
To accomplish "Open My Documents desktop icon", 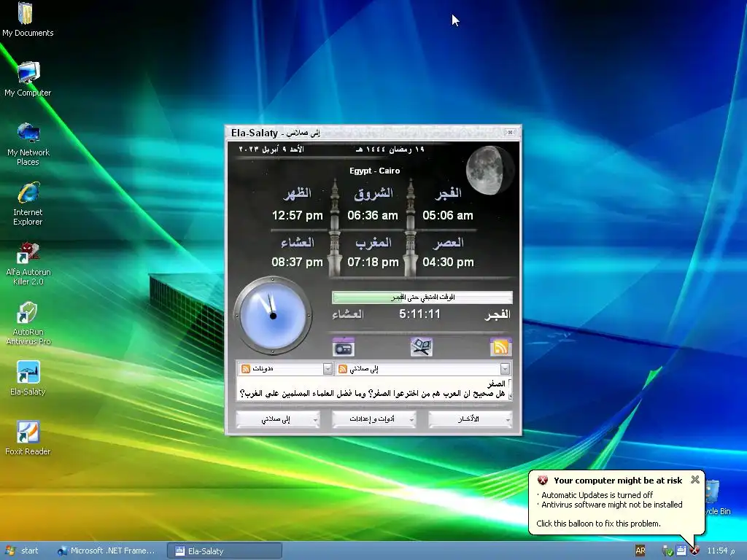I will pos(28,20).
